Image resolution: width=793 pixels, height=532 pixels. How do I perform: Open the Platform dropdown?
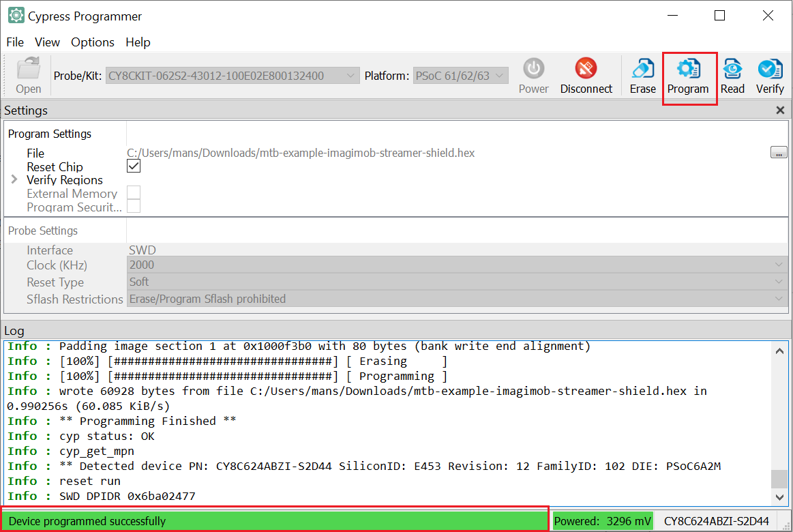pyautogui.click(x=460, y=76)
